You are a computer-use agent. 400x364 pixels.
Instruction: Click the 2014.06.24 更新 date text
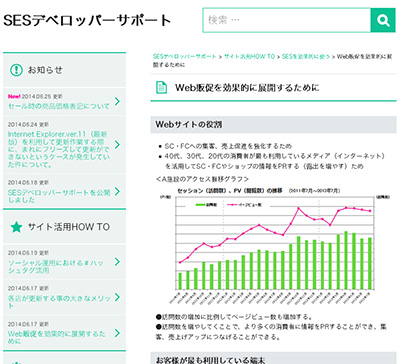(28, 124)
